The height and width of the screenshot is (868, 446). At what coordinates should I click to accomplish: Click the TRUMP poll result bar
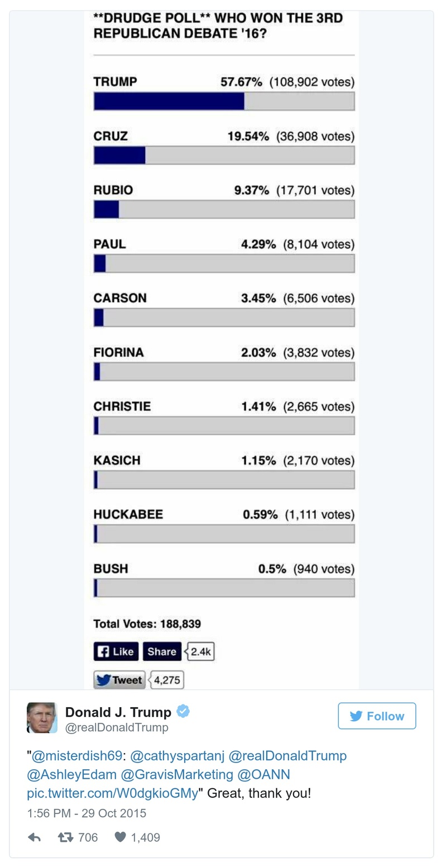[x=224, y=101]
